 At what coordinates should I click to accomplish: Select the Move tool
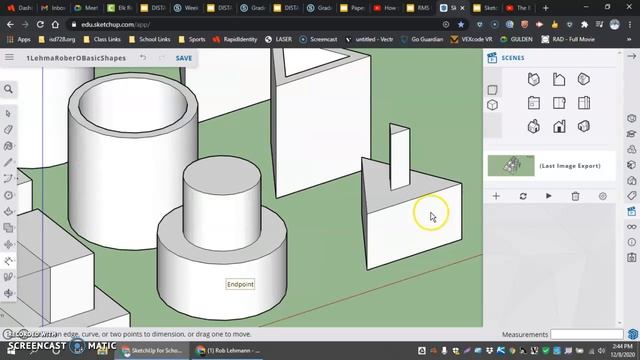pos(8,244)
